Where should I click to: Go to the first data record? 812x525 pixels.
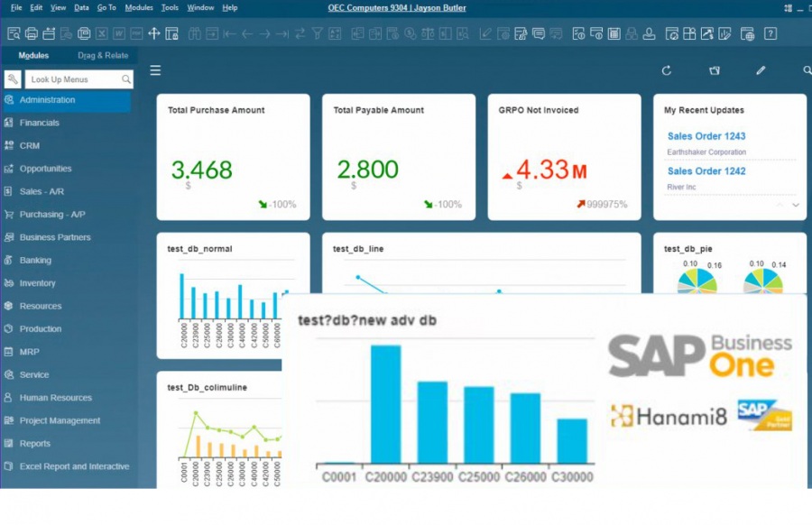pyautogui.click(x=229, y=33)
